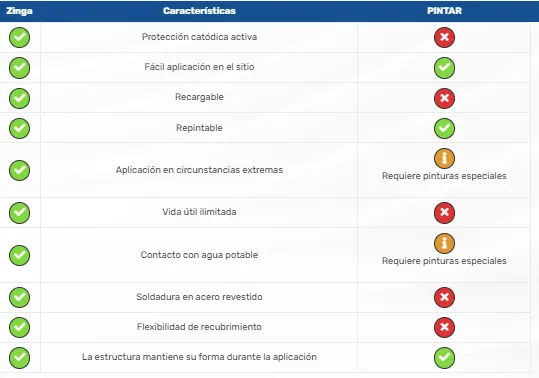Click the orange info icon for Aplicación en circunstancias extremas
Image resolution: width=539 pixels, height=378 pixels.
click(x=444, y=158)
